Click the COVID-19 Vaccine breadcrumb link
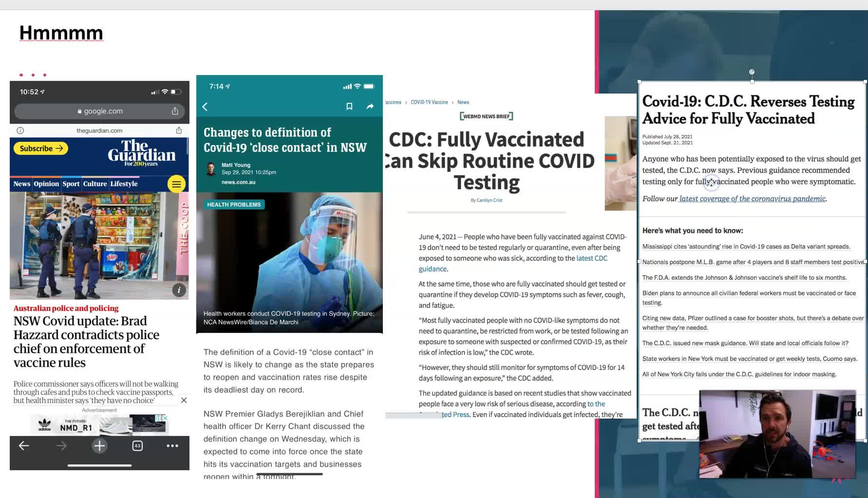The width and height of the screenshot is (868, 498). (429, 102)
